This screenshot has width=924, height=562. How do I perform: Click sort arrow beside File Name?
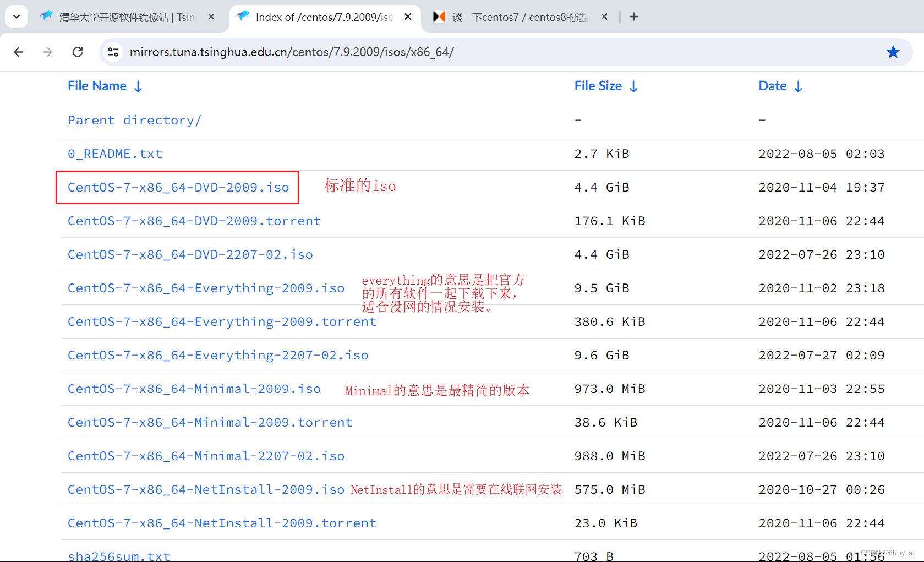[x=138, y=86]
